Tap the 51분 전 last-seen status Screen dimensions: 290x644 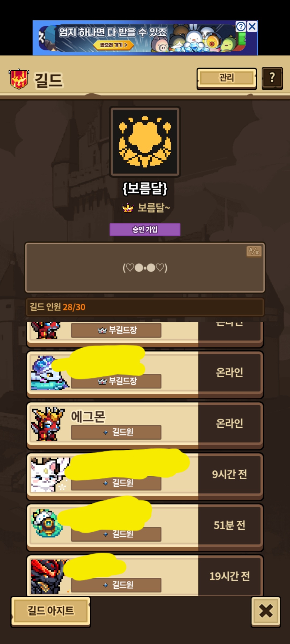[x=230, y=525]
